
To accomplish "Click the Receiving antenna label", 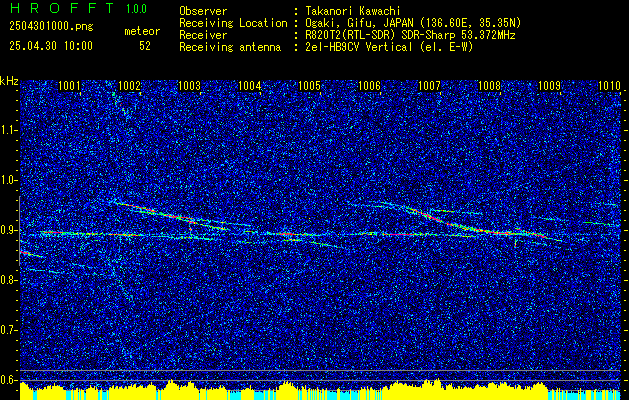I will point(230,47).
